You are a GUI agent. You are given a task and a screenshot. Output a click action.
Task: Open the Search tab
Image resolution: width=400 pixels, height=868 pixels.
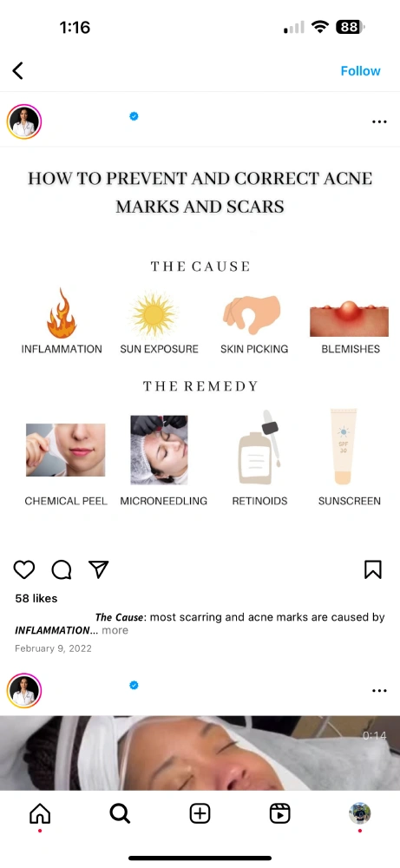120,813
